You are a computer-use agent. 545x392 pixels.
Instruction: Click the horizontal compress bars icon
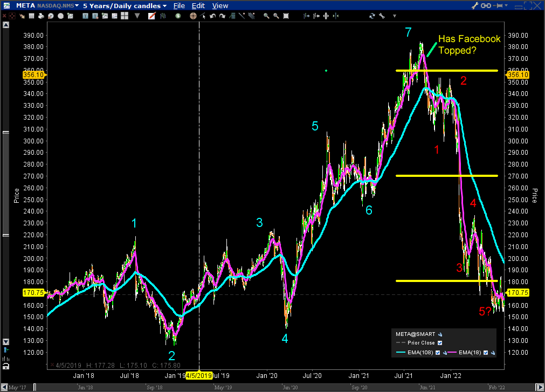pyautogui.click(x=335, y=16)
